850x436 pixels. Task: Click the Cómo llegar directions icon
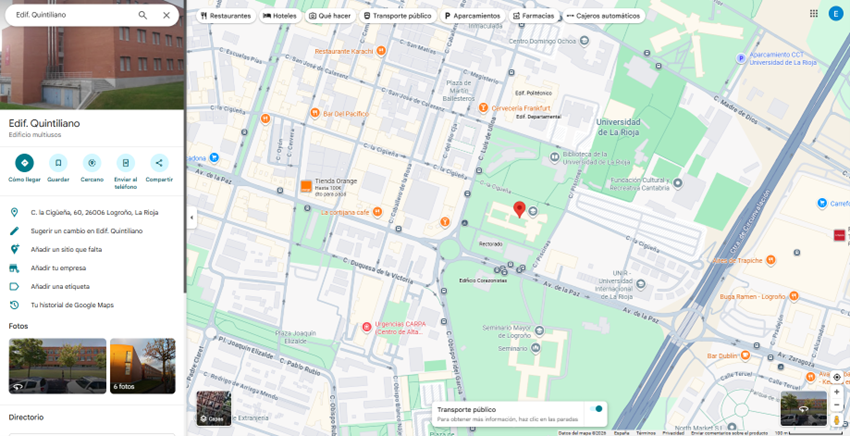(x=24, y=163)
